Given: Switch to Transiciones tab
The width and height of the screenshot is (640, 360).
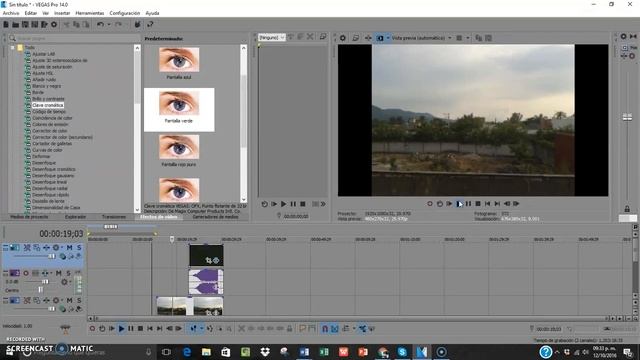Looking at the screenshot, I should click(x=113, y=217).
